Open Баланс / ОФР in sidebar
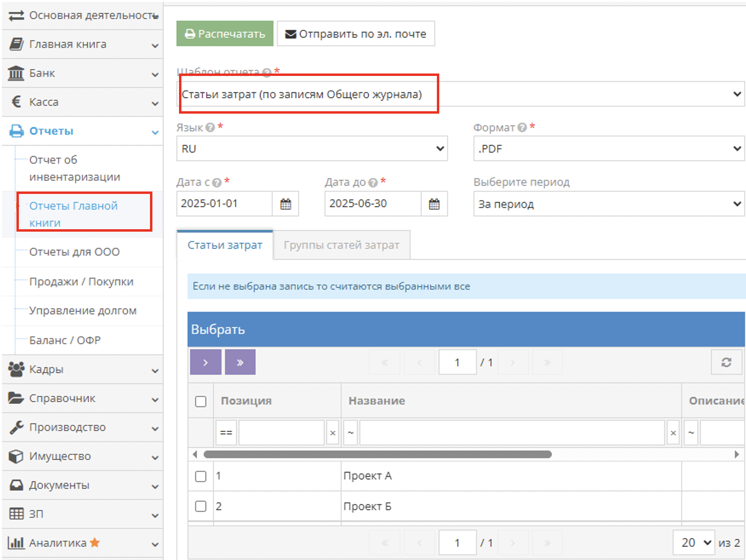The height and width of the screenshot is (560, 746). [65, 340]
